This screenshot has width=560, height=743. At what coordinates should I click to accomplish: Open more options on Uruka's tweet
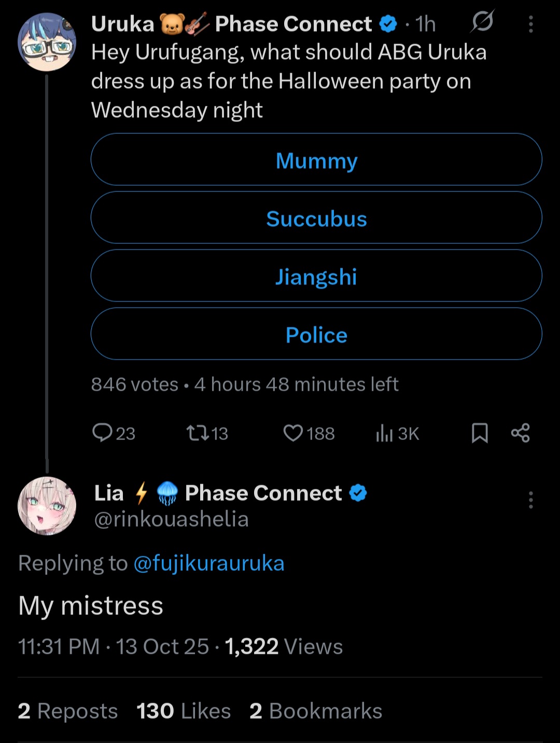[x=530, y=24]
